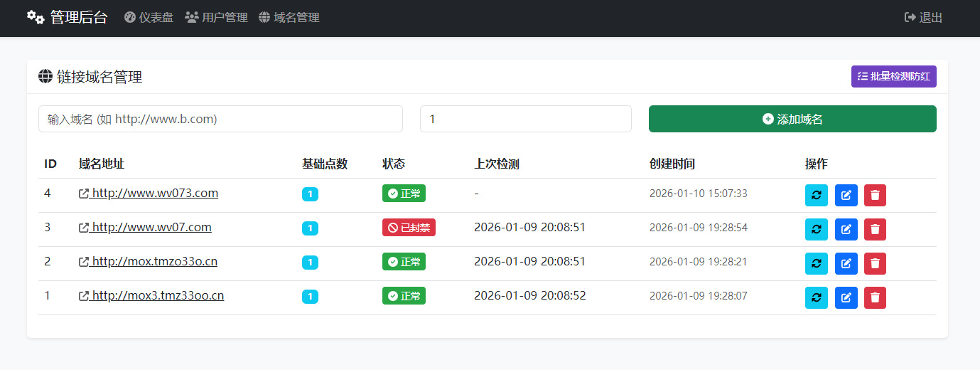
Task: Click refresh icon for www.wv073.com row
Action: 816,195
